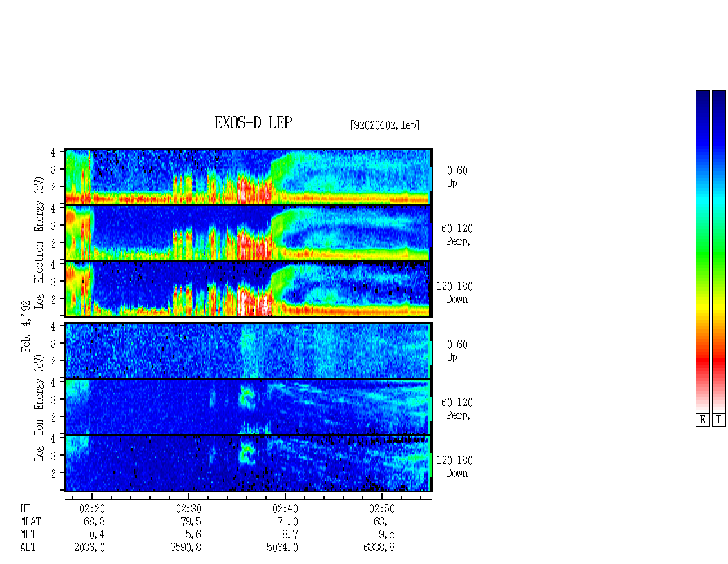Image resolution: width=728 pixels, height=564 pixels.
Task: Click the MLAT row label
Action: [31, 521]
